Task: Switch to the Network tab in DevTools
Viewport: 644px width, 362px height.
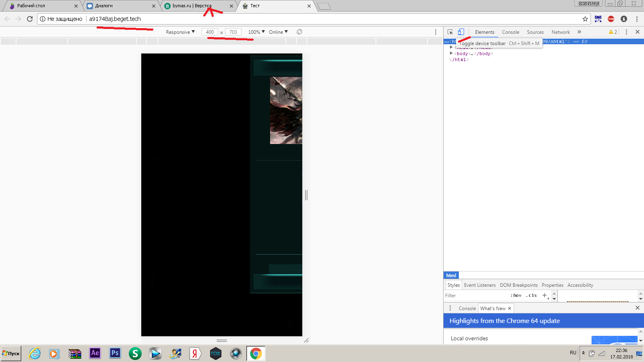Action: tap(560, 32)
